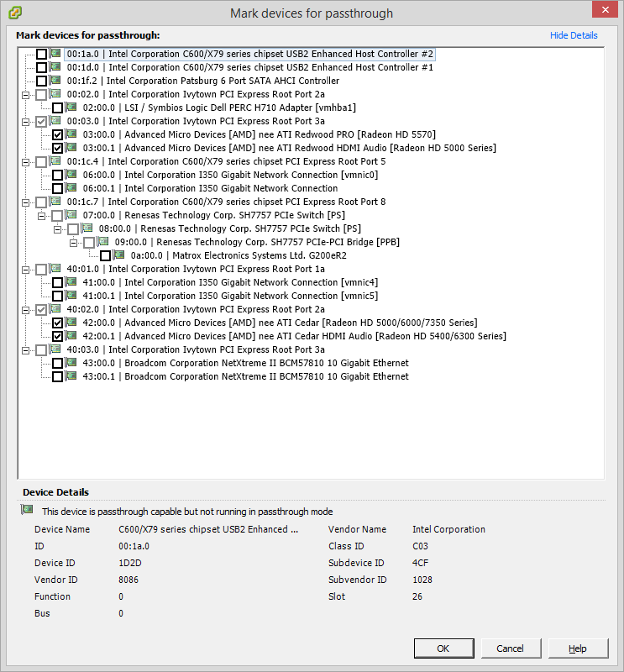
Task: Collapse the 00:02.0 Root Port 2a node
Action: tap(25, 95)
